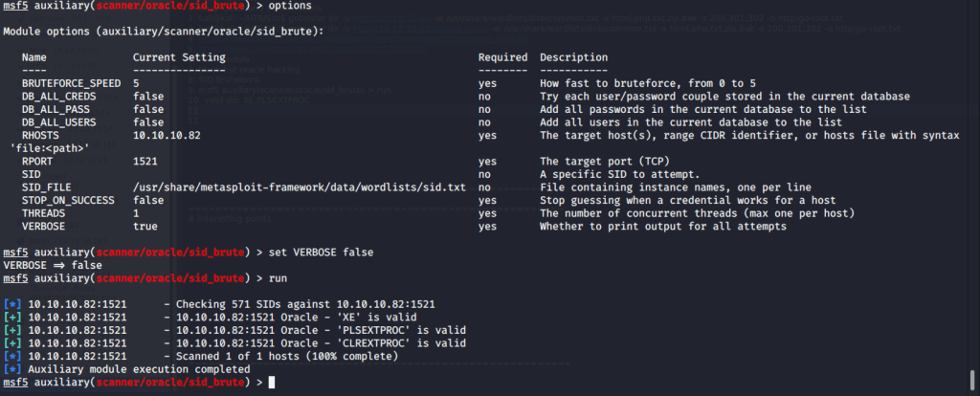Viewport: 980px width, 396px height.
Task: Click the cursor block at the final prompt
Action: tap(272, 382)
